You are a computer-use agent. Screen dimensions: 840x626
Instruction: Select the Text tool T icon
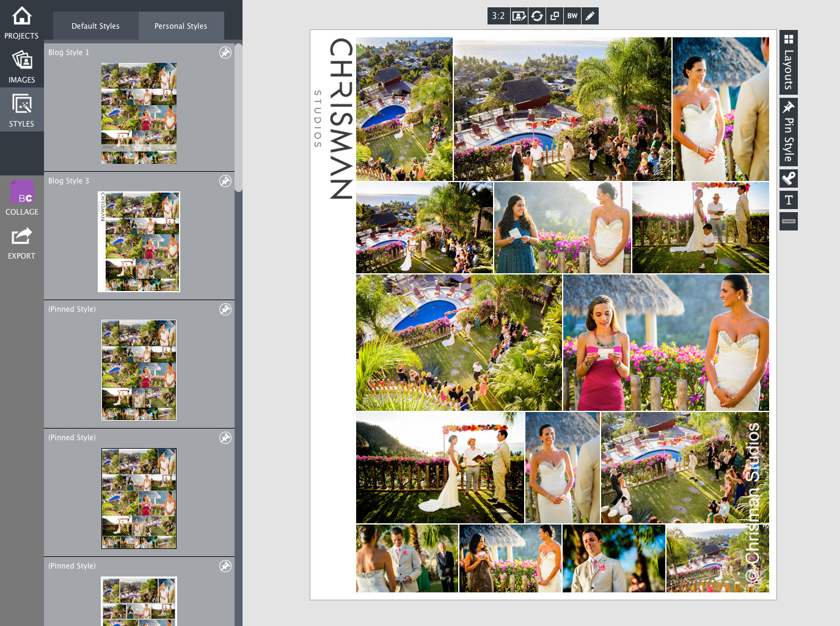(x=789, y=200)
